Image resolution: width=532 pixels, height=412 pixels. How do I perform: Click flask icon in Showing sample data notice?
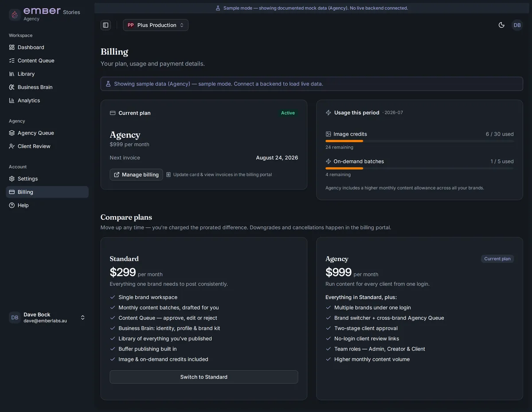[108, 84]
